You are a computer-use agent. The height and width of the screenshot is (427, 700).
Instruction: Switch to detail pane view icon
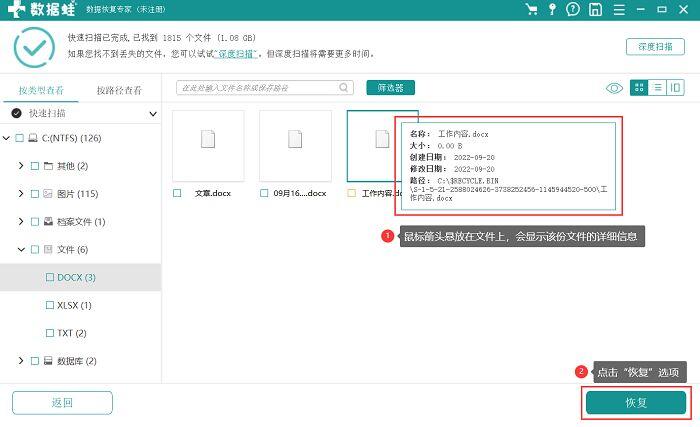(675, 88)
